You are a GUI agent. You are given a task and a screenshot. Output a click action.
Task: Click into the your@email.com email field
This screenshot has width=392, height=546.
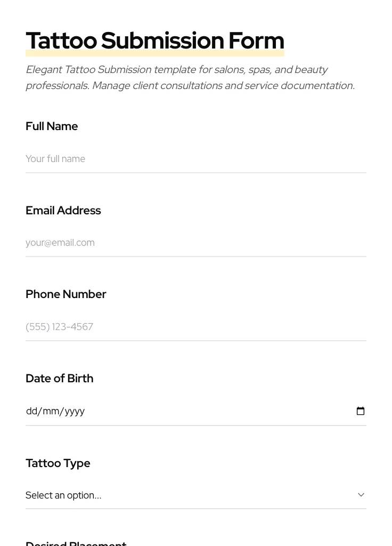coord(195,243)
